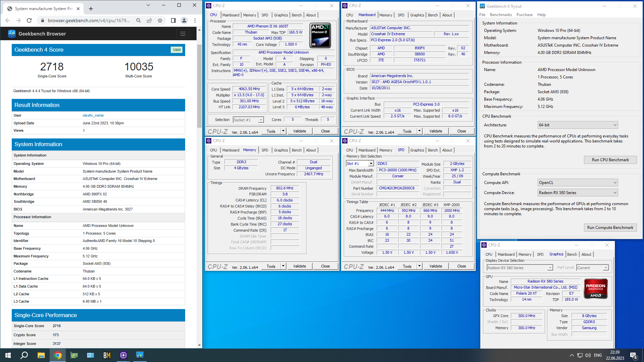Click Tools button in Memory window
Image resolution: width=644 pixels, height=362 pixels.
point(271,266)
